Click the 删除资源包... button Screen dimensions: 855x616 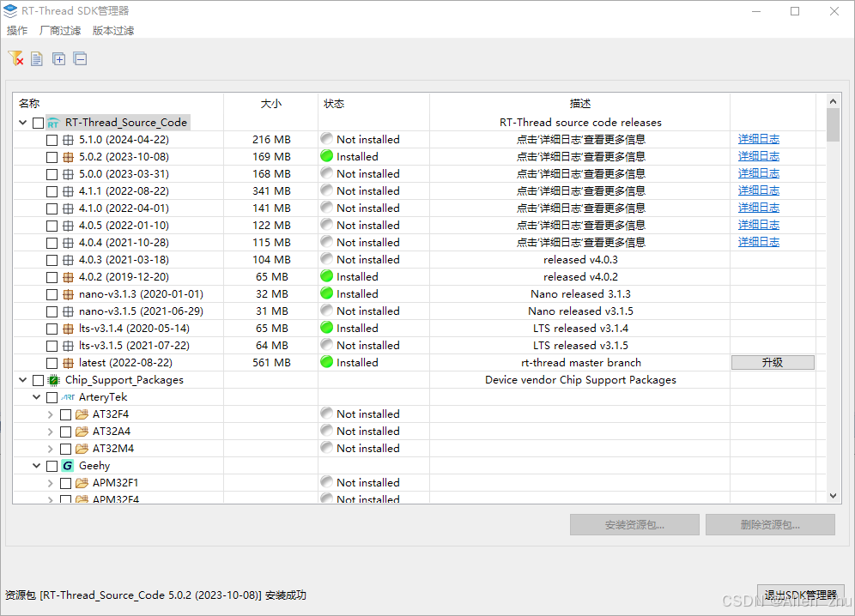pos(771,525)
